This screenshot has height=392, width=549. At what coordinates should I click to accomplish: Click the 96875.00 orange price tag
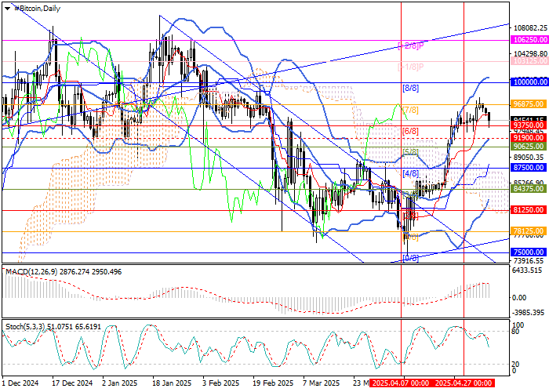526,103
